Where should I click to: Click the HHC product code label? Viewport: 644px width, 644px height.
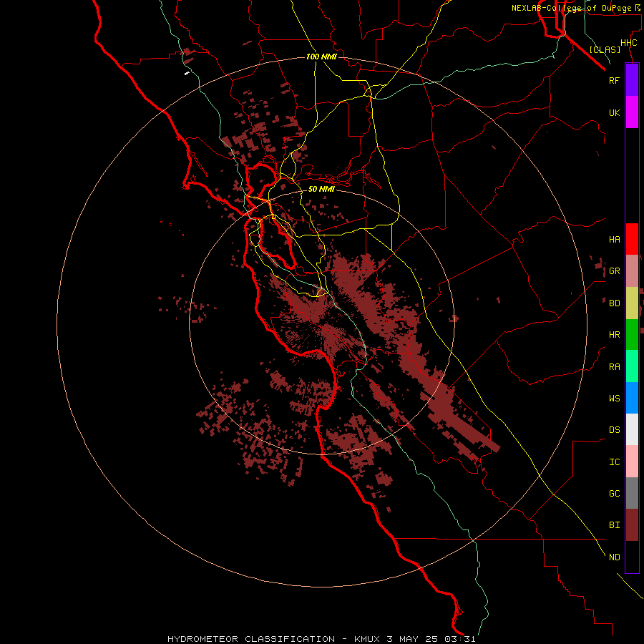[628, 43]
